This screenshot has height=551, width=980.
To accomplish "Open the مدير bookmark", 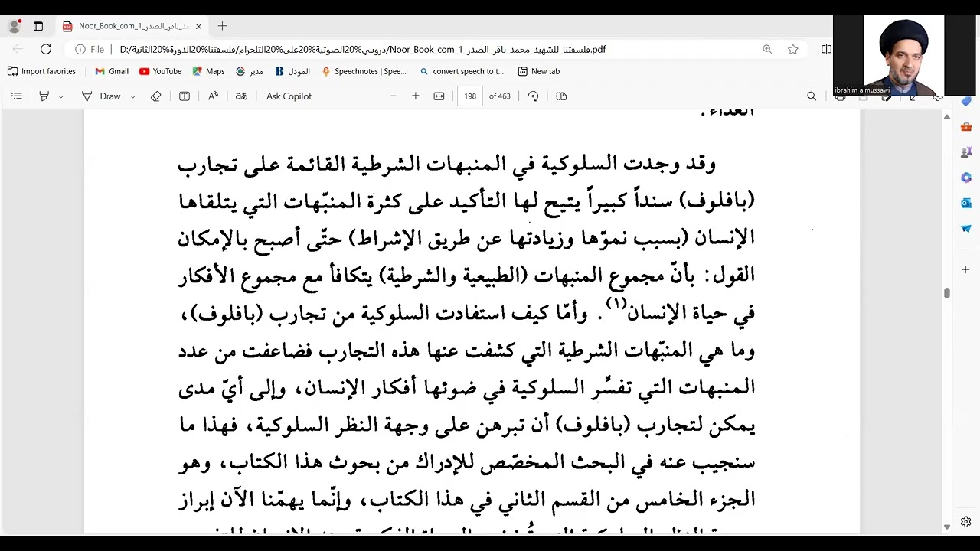I will point(250,71).
